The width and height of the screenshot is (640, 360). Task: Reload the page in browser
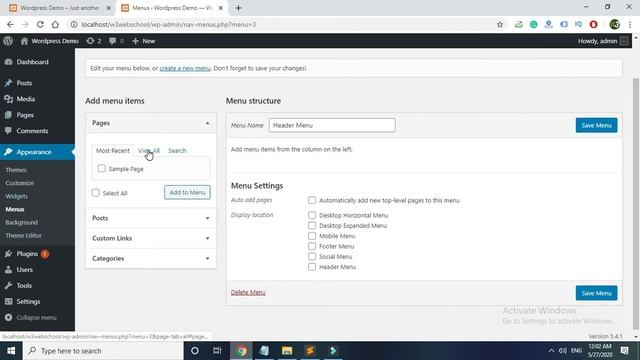pyautogui.click(x=40, y=24)
